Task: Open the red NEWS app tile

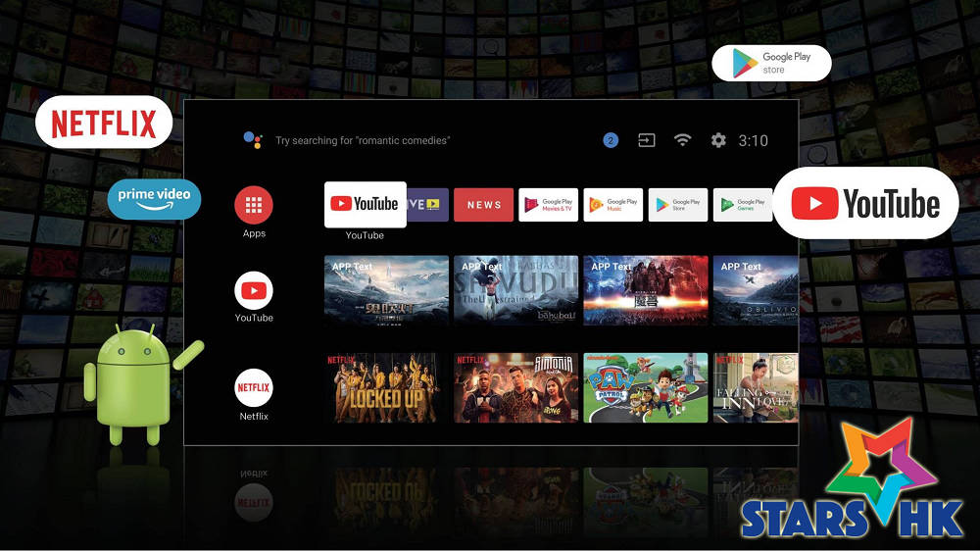Action: 484,205
